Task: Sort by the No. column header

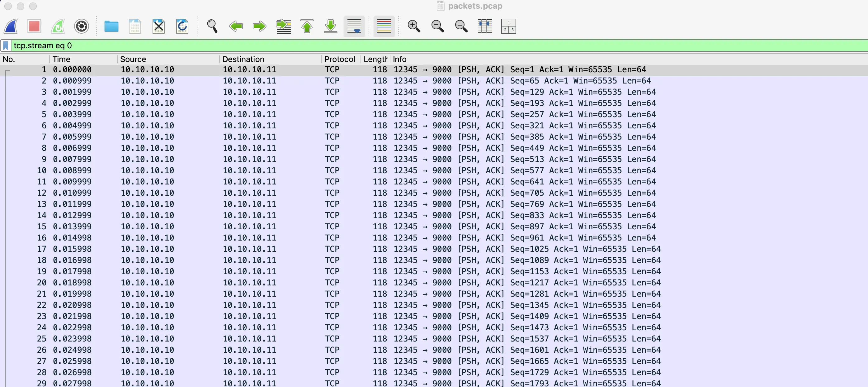Action: (25, 59)
